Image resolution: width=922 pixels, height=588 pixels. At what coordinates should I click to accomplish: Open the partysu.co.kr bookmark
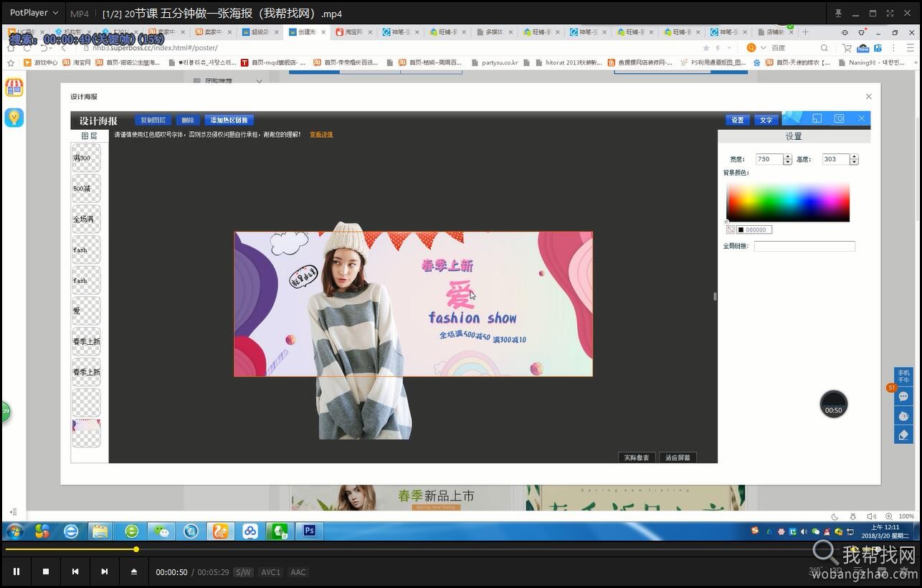(495, 62)
